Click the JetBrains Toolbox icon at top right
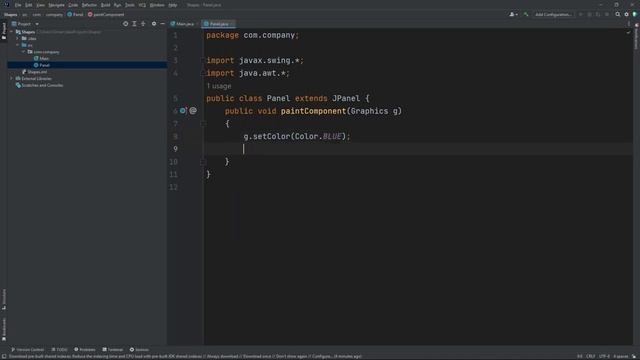 point(635,15)
